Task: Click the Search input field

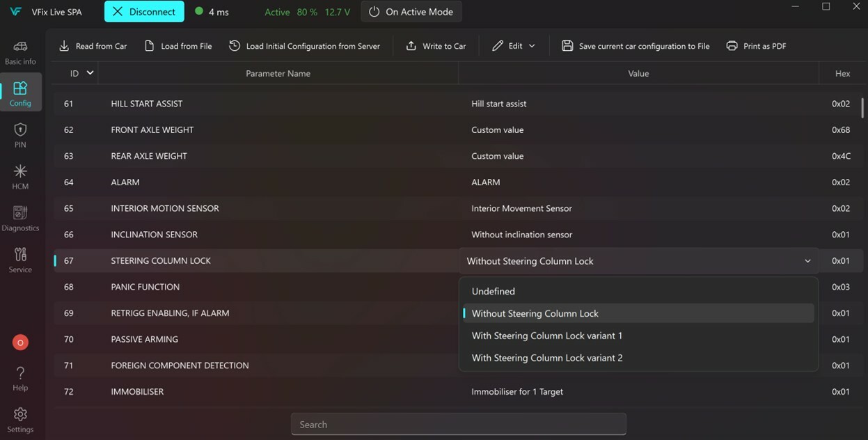Action: tap(459, 425)
